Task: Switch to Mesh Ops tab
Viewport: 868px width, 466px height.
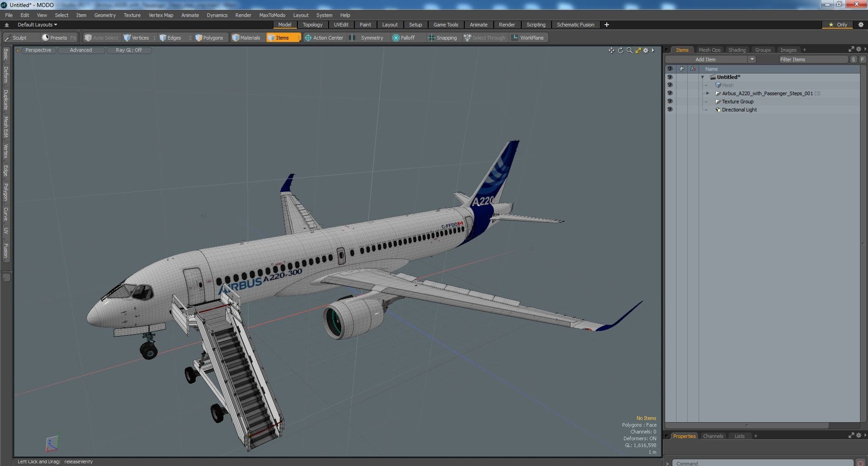Action: (709, 50)
